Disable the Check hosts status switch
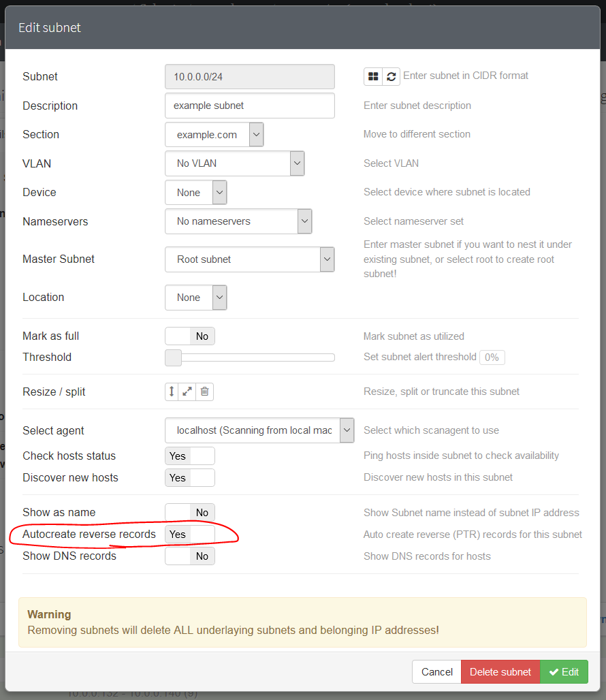 coord(190,456)
